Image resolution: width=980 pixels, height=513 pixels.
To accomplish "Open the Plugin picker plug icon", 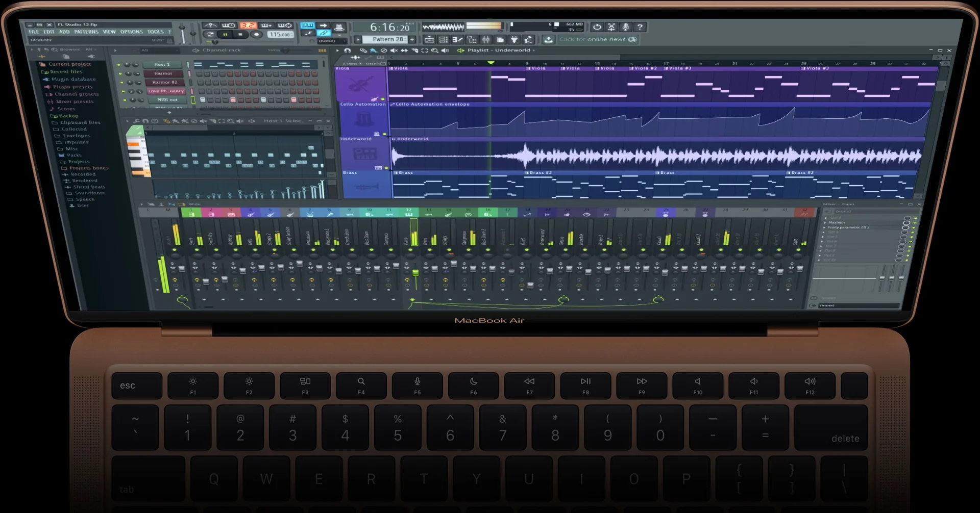I will [x=514, y=39].
